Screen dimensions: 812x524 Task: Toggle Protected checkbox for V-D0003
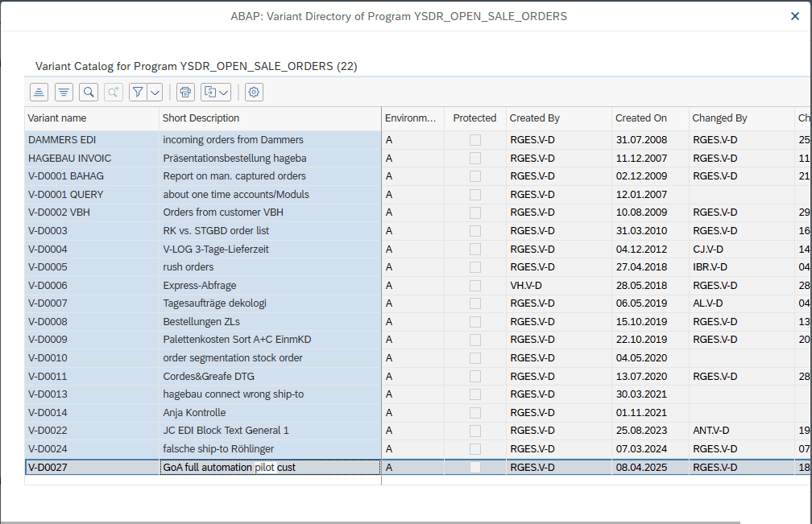click(475, 231)
